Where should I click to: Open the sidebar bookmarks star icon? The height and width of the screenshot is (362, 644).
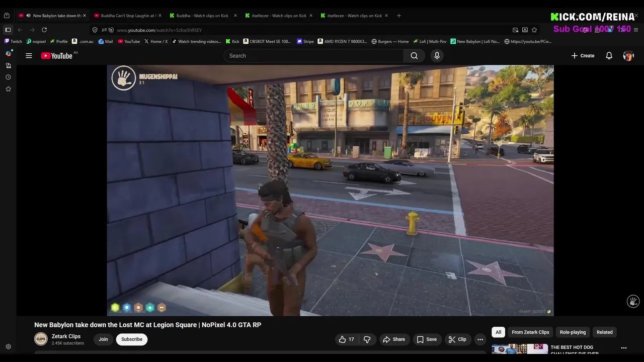coord(8,89)
